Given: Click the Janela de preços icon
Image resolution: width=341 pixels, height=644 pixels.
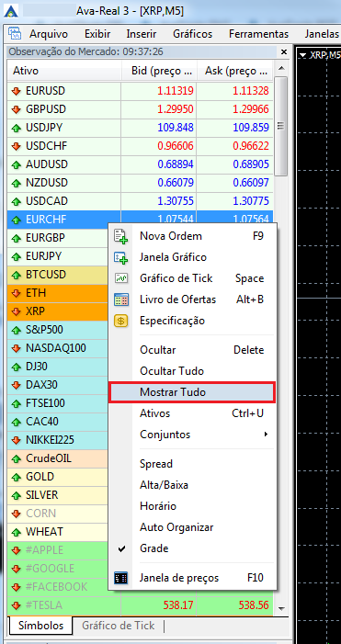Looking at the screenshot, I should (x=120, y=578).
